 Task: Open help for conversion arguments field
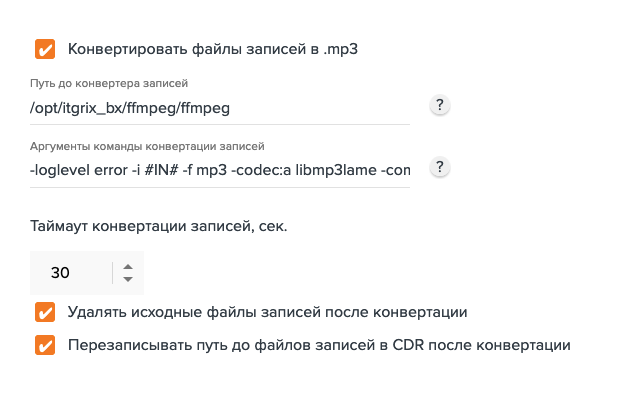[440, 167]
